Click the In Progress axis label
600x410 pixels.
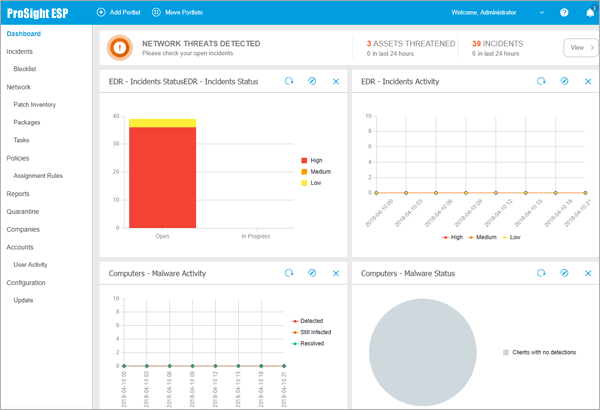click(256, 236)
